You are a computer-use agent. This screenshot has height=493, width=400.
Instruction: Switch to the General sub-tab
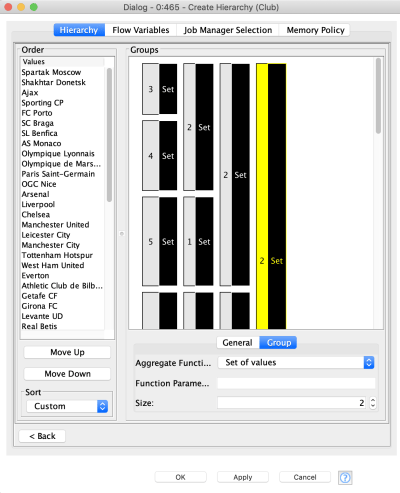(x=237, y=343)
